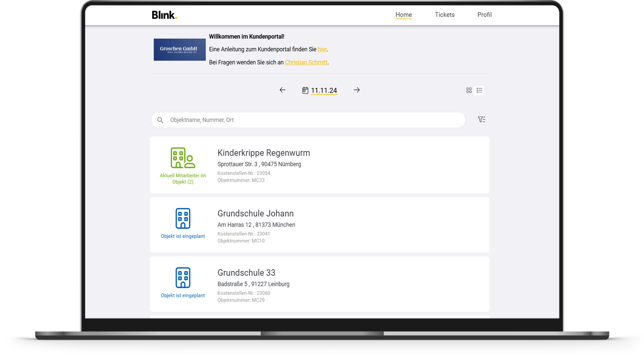Click blue building icon of Grundschule 33

(183, 278)
